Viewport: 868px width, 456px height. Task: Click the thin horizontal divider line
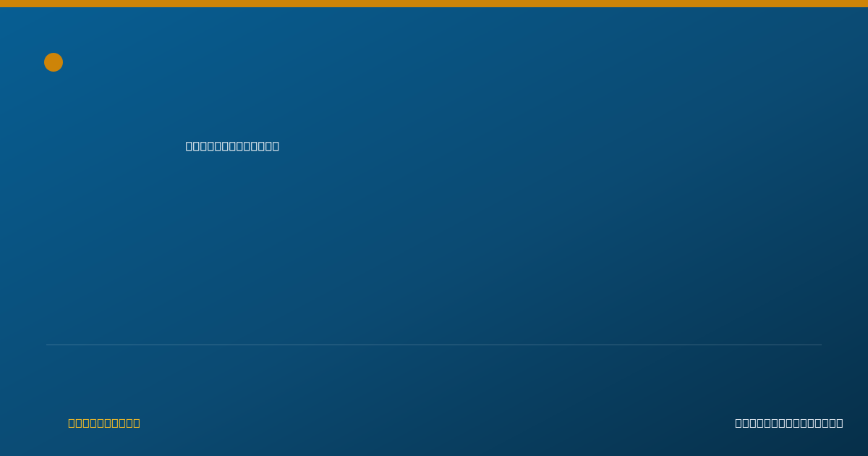point(434,345)
